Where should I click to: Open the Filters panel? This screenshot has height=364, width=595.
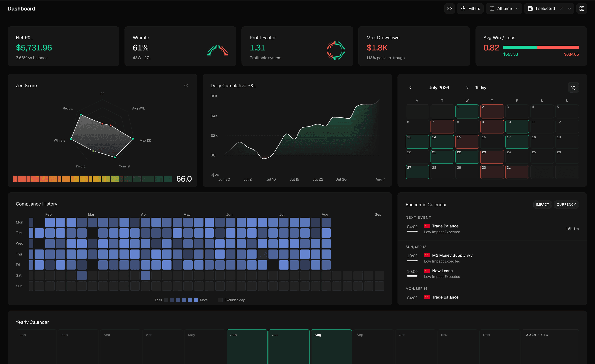(x=470, y=9)
